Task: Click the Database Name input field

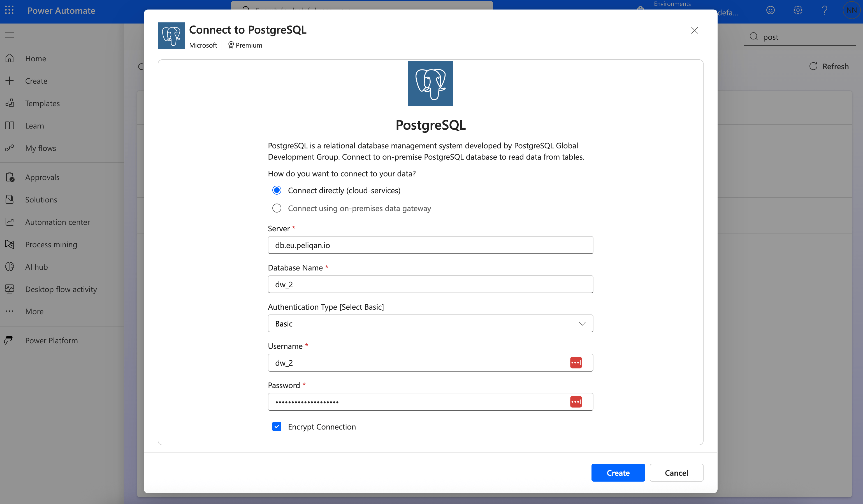Action: 430,284
